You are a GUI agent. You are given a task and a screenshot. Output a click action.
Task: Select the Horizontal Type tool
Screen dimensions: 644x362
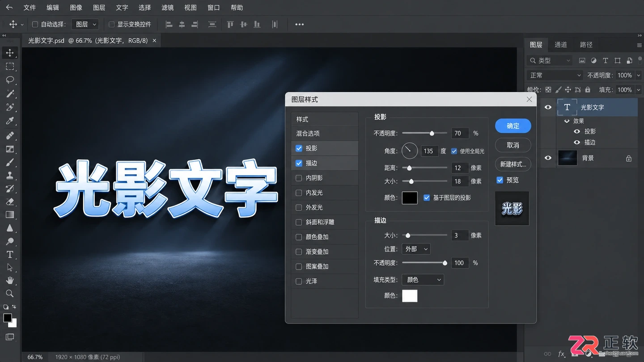tap(10, 254)
